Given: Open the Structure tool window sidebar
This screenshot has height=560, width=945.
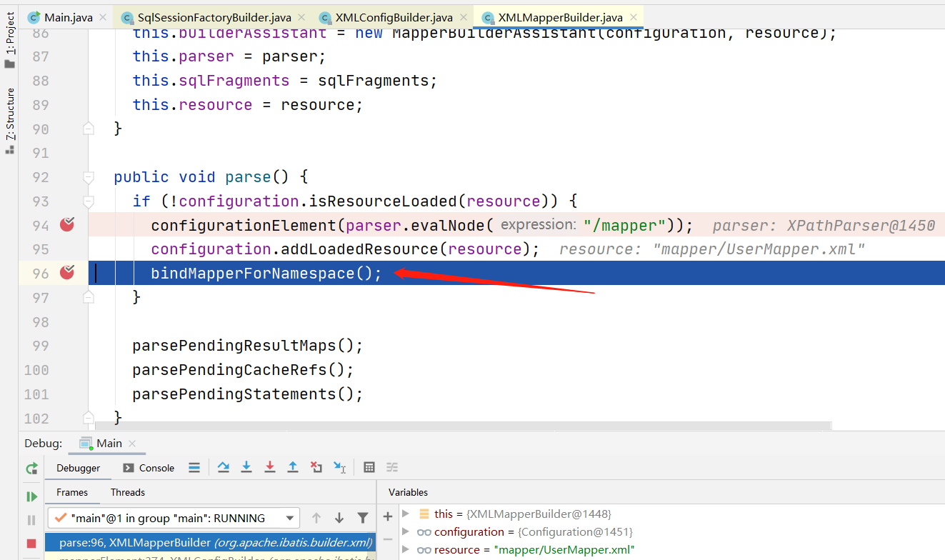Looking at the screenshot, I should pos(10,120).
